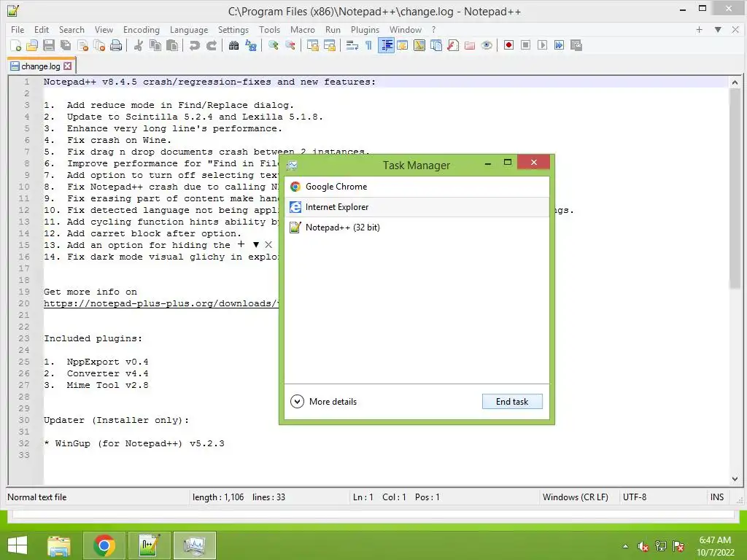Click the Windows Start button
This screenshot has height=560, width=747.
tap(18, 545)
